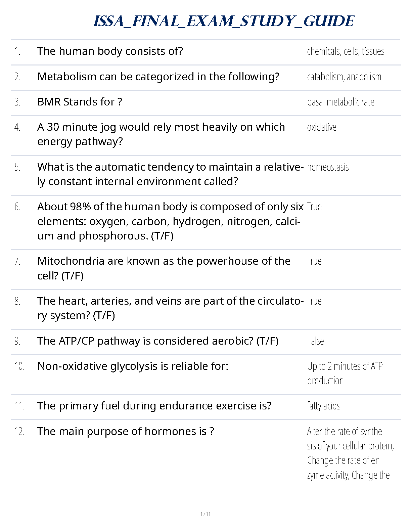
Task: Click the 30 minute jog question
Action: (x=161, y=134)
